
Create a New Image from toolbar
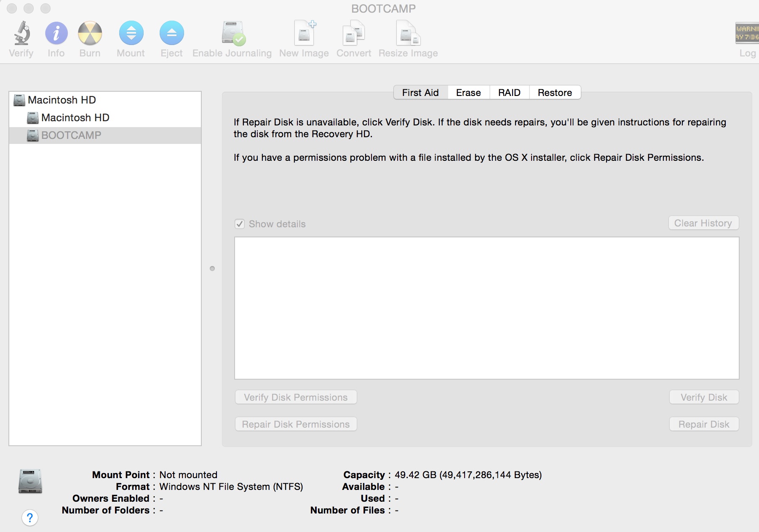pos(305,33)
